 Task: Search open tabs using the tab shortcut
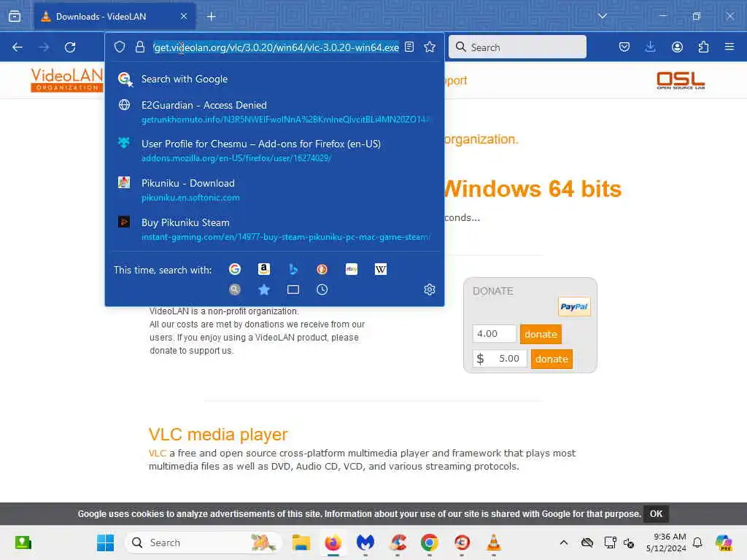pyautogui.click(x=293, y=289)
